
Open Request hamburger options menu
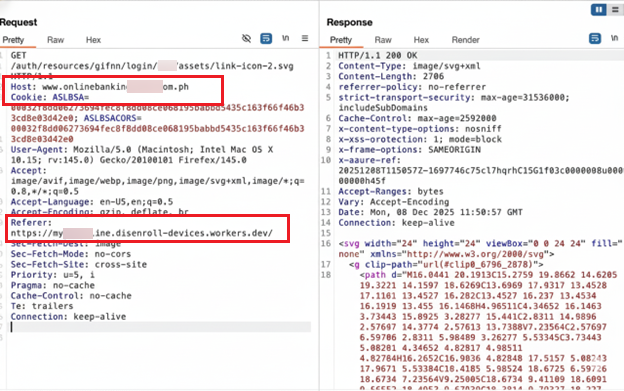(305, 38)
